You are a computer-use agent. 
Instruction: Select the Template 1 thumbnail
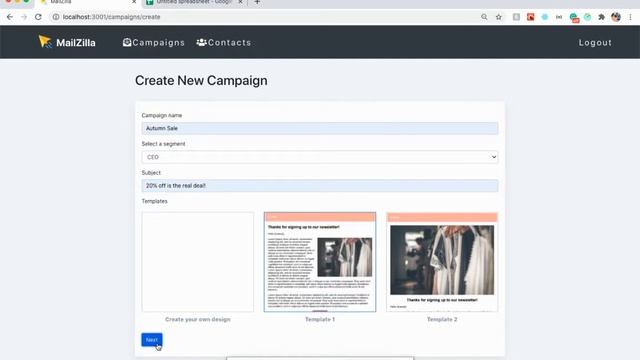(x=320, y=262)
